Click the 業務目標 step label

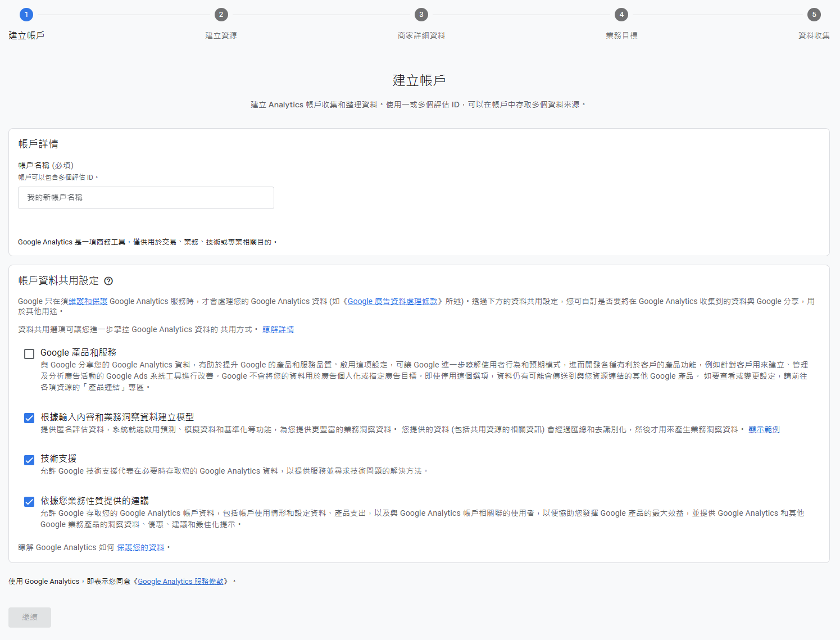click(621, 35)
